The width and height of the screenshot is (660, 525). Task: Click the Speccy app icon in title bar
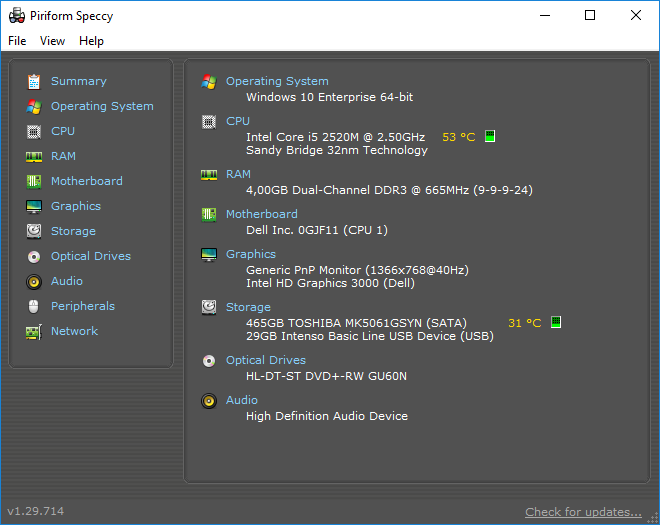click(17, 16)
